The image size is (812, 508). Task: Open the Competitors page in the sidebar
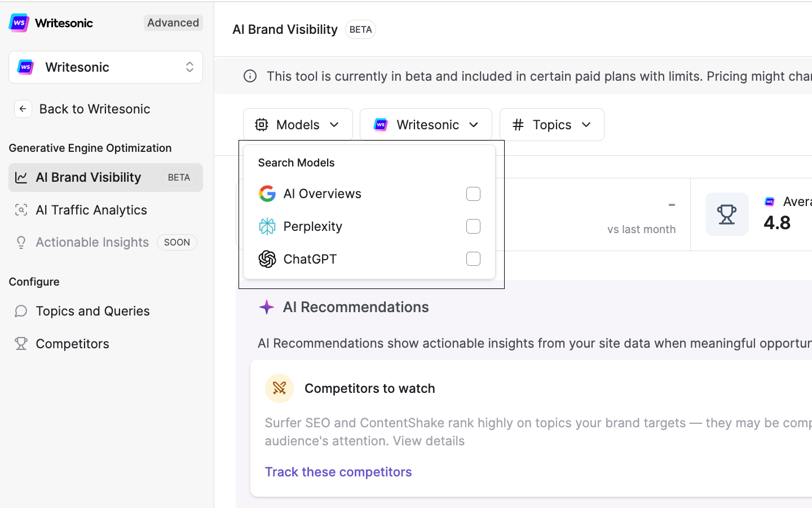point(72,344)
